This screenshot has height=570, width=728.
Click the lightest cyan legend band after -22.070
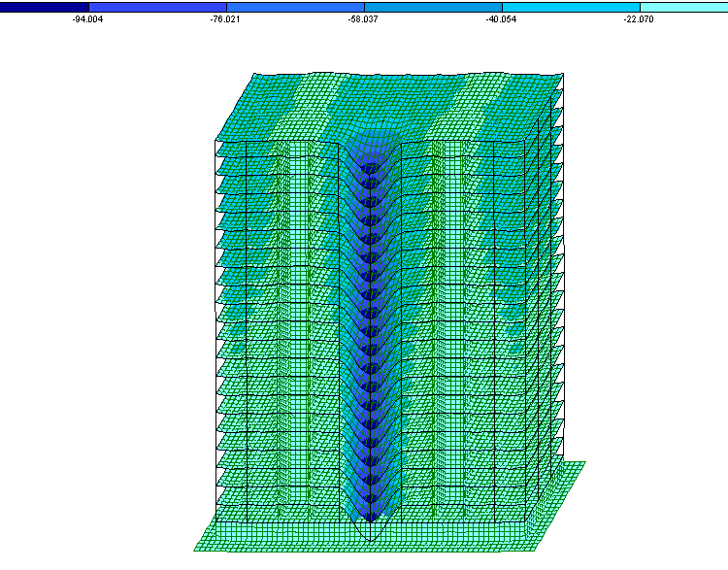pos(683,6)
